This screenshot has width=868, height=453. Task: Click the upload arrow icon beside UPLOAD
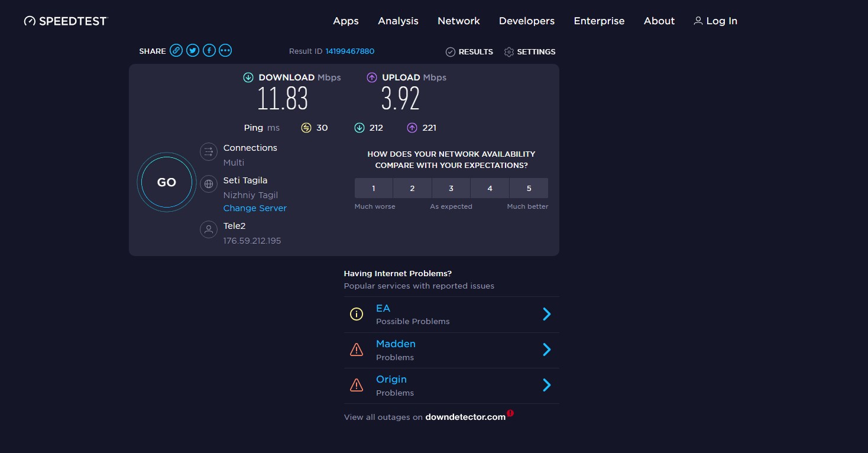click(x=372, y=77)
